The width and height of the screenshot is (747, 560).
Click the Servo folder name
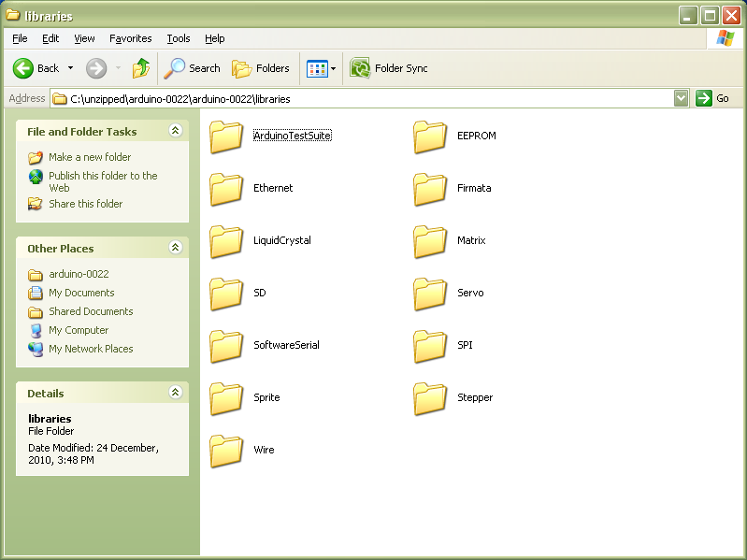(x=470, y=293)
